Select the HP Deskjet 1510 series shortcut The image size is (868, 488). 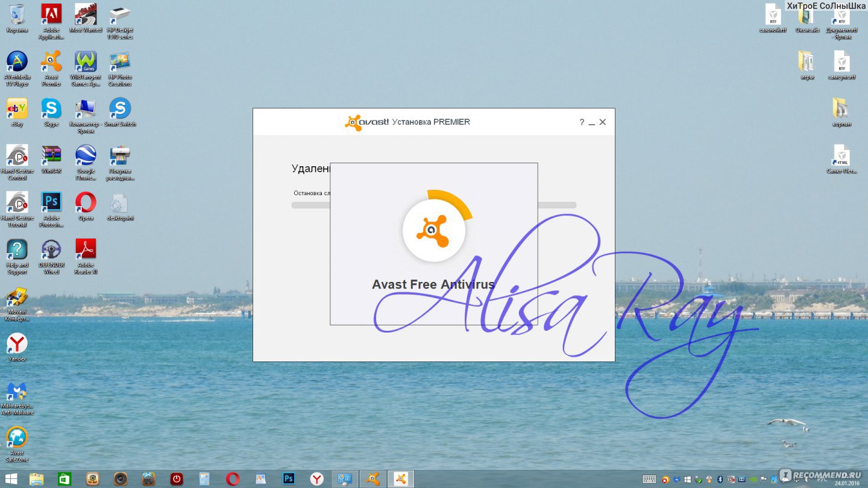[x=120, y=22]
